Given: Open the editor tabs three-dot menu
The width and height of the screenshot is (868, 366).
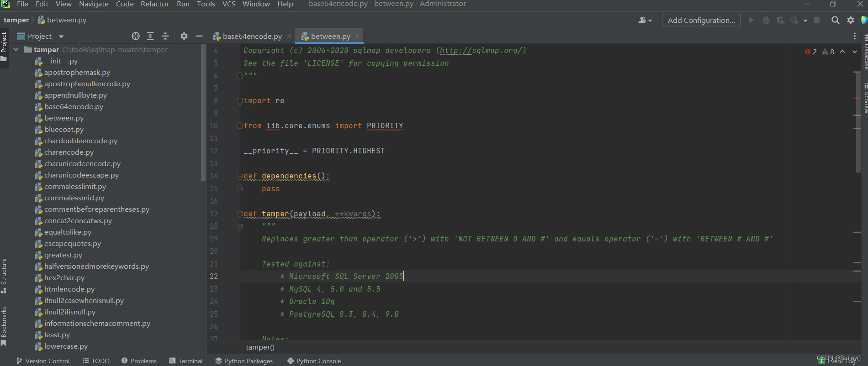Looking at the screenshot, I should (x=855, y=36).
